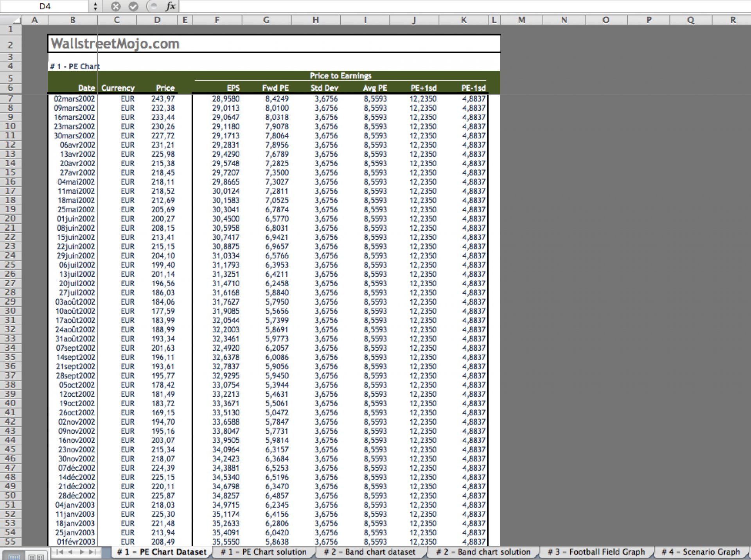Screen dimensions: 751x560
Task: Confirm the entry with the checkmark icon
Action: (x=133, y=6)
